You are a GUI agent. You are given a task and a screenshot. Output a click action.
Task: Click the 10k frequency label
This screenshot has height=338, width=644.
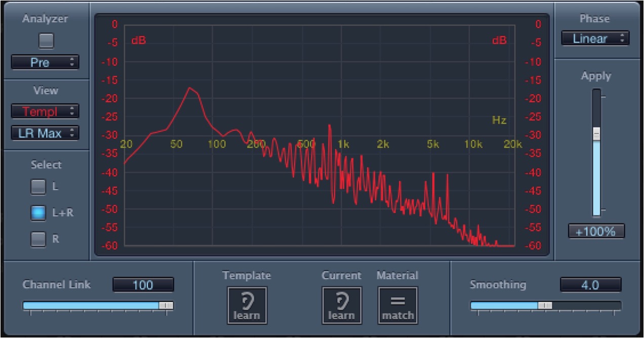coord(473,144)
